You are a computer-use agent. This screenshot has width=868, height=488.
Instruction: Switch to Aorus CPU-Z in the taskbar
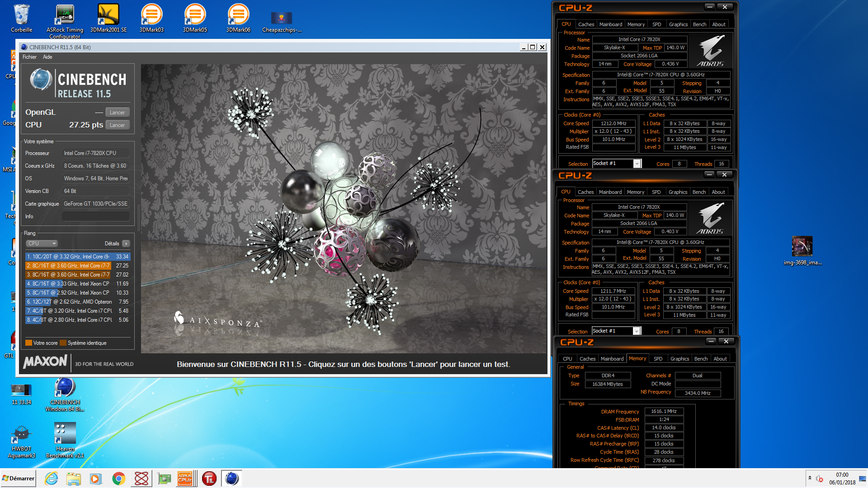click(x=185, y=479)
